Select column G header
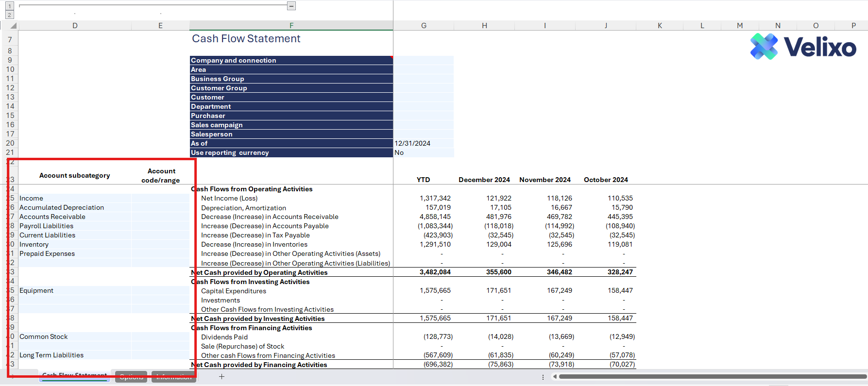Image resolution: width=868 pixels, height=386 pixels. [x=424, y=26]
